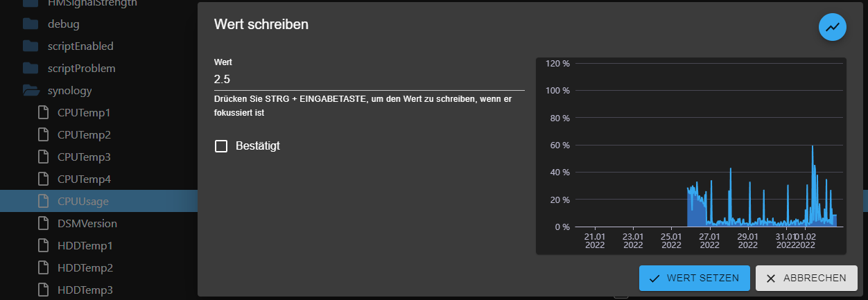This screenshot has height=300, width=868.
Task: Click the chart toggle icon in dialog
Action: point(833,28)
